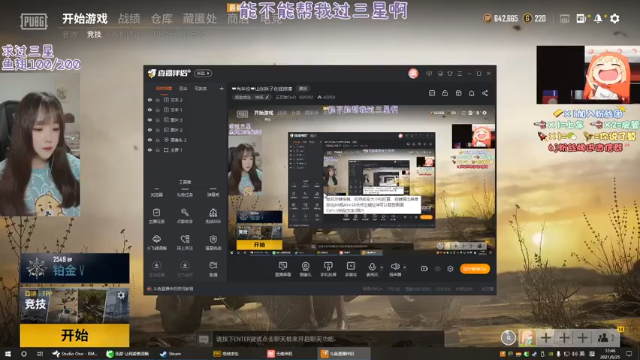This screenshot has width=640, height=360.
Task: Mute the speaker in streaming app
Action: click(x=395, y=269)
